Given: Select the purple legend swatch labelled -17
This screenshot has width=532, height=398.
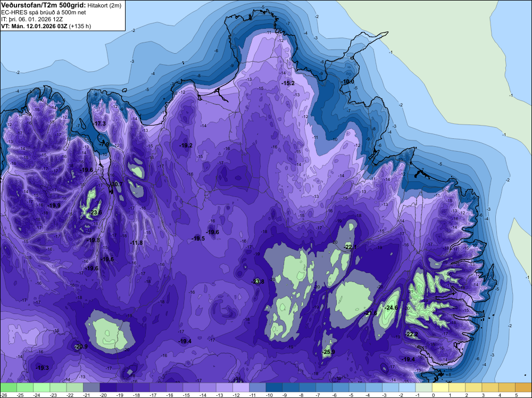Looking at the screenshot, I should [x=158, y=387].
